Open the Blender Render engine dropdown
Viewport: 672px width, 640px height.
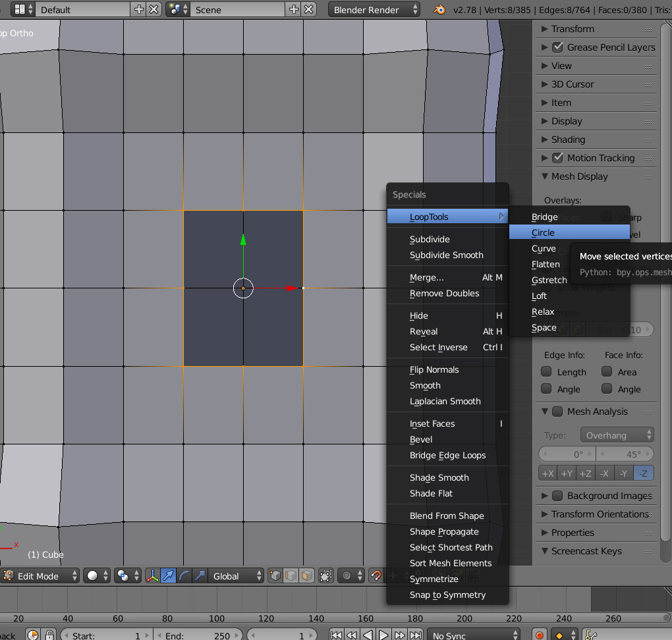[x=376, y=10]
